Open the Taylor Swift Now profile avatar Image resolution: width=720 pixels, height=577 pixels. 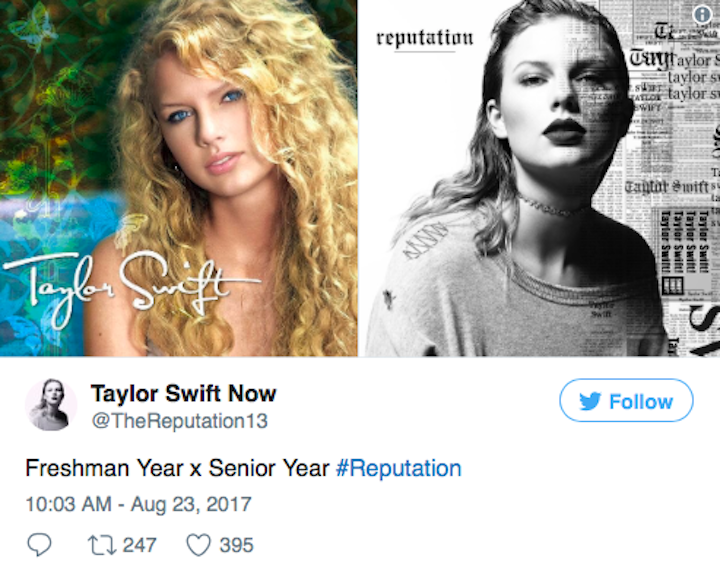tap(50, 405)
